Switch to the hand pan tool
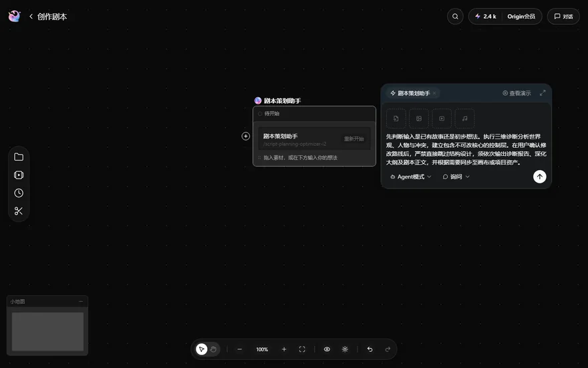The image size is (588, 368). click(x=213, y=349)
